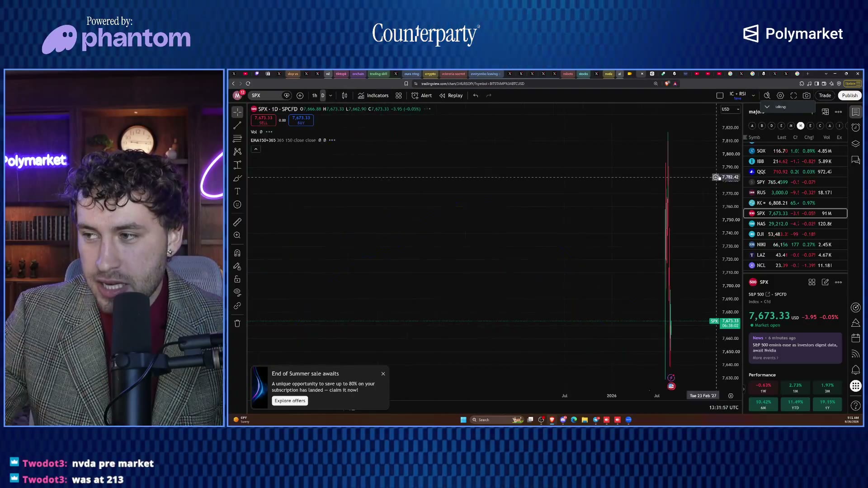Viewport: 868px width, 488px height.
Task: Toggle magnet mode for drawings
Action: click(237, 253)
